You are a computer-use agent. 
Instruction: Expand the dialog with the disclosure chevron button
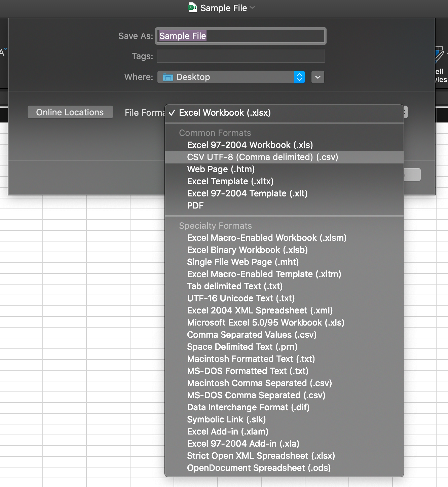[318, 77]
